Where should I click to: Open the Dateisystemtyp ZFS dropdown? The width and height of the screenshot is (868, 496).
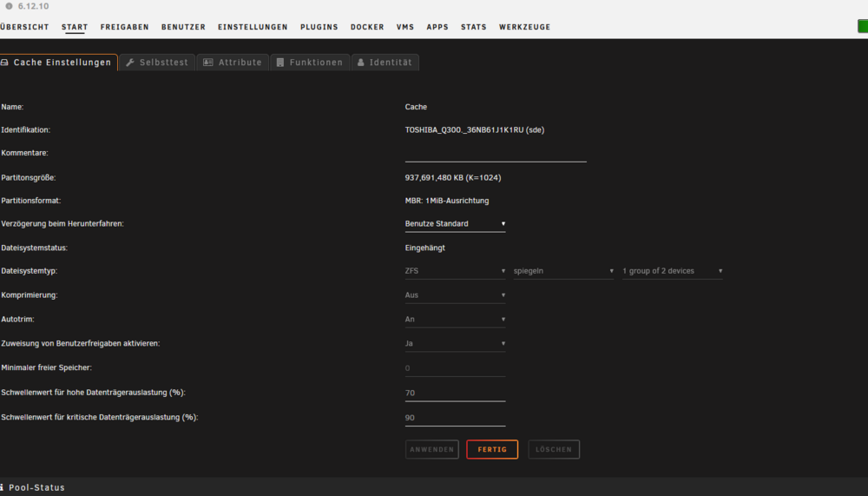pyautogui.click(x=455, y=271)
